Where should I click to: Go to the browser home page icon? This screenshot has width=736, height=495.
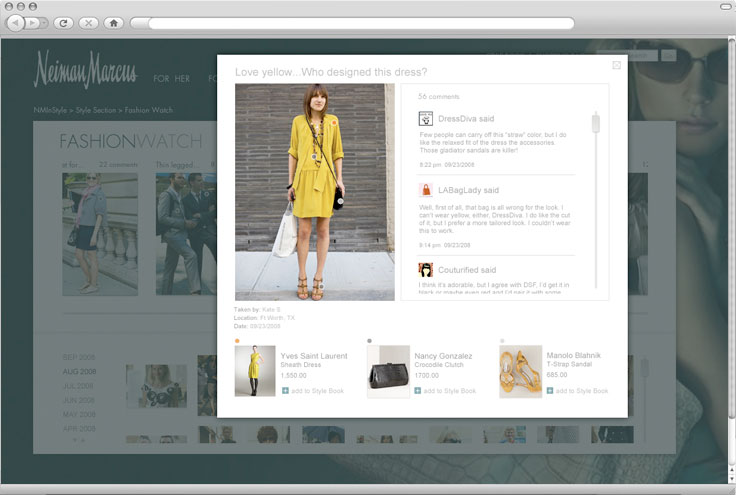(x=114, y=23)
